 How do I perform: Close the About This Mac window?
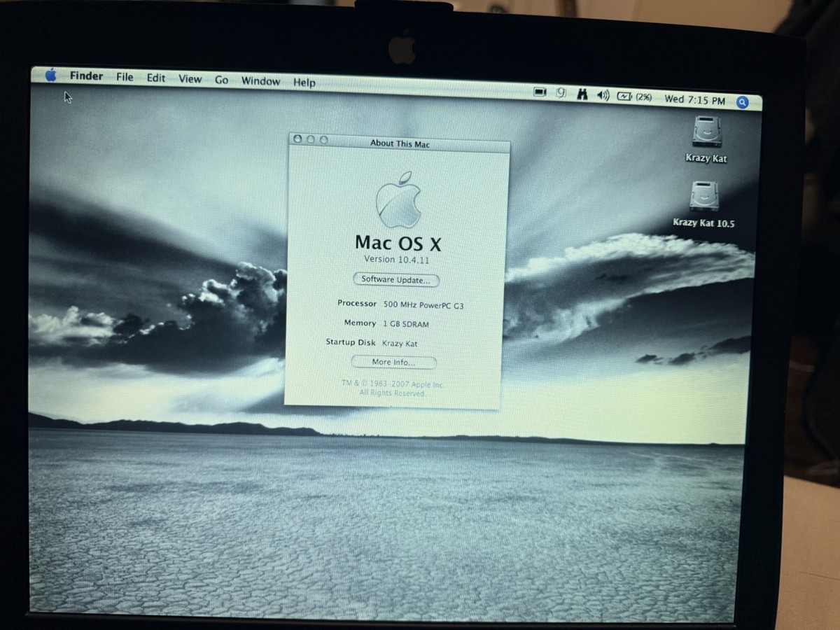coord(297,139)
